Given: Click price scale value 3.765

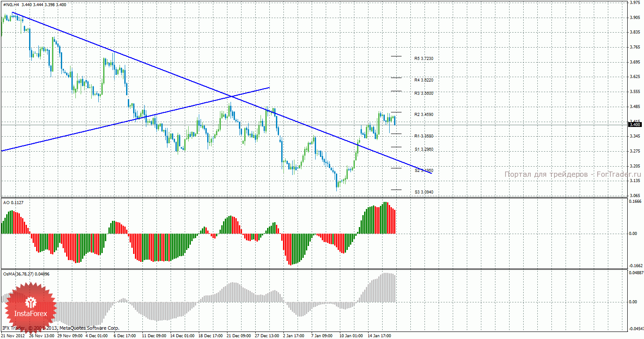Looking at the screenshot, I should (635, 47).
